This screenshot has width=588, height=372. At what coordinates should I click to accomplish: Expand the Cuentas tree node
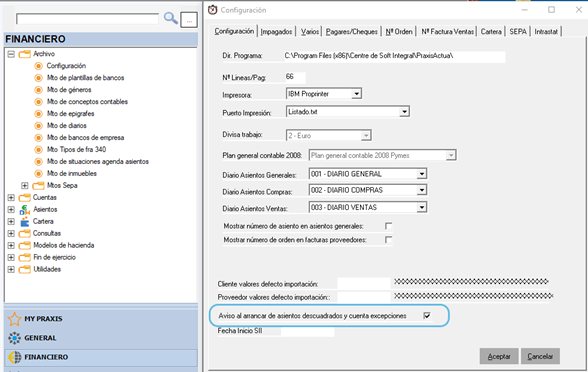(11, 198)
